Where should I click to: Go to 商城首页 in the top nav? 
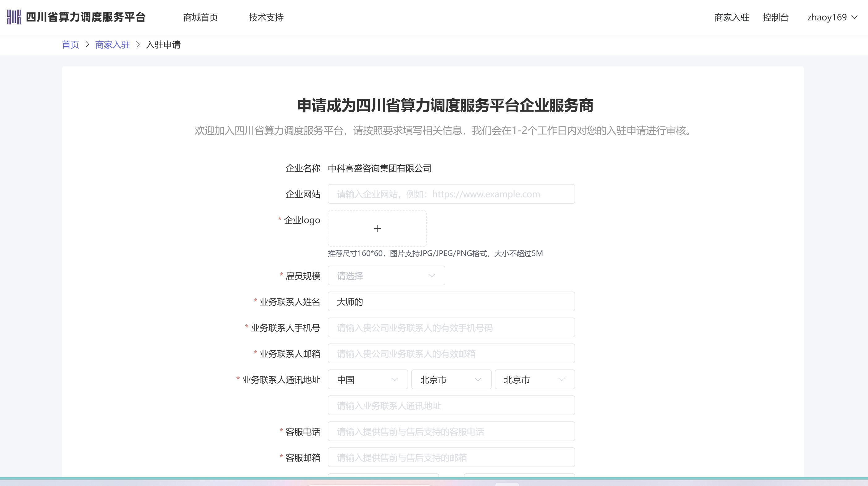tap(200, 18)
